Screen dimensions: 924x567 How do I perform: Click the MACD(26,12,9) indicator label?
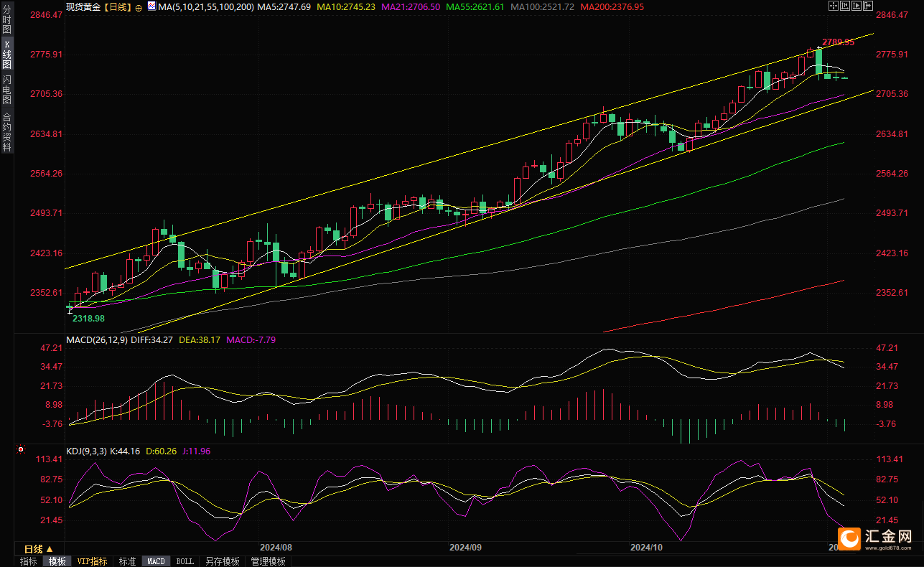coord(97,339)
